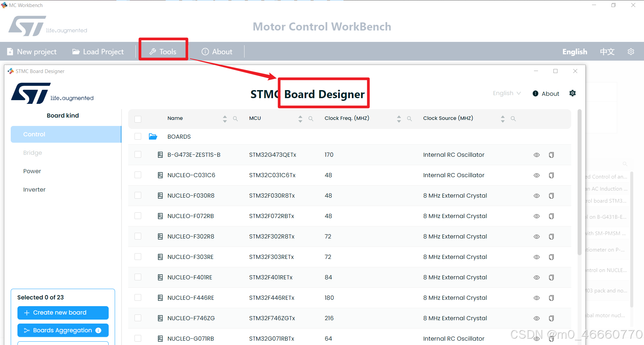View the NUCLEO-F401RE board eye icon
This screenshot has width=644, height=345.
(537, 277)
